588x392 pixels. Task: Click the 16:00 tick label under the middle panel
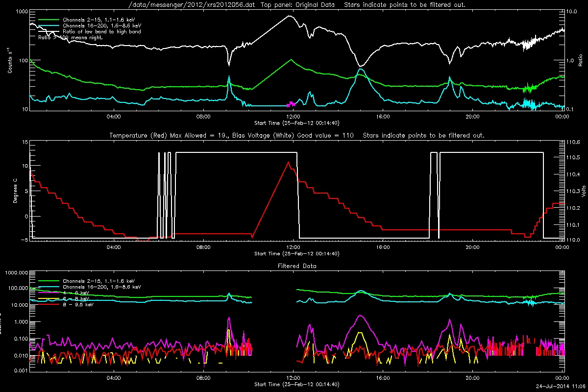click(x=383, y=247)
